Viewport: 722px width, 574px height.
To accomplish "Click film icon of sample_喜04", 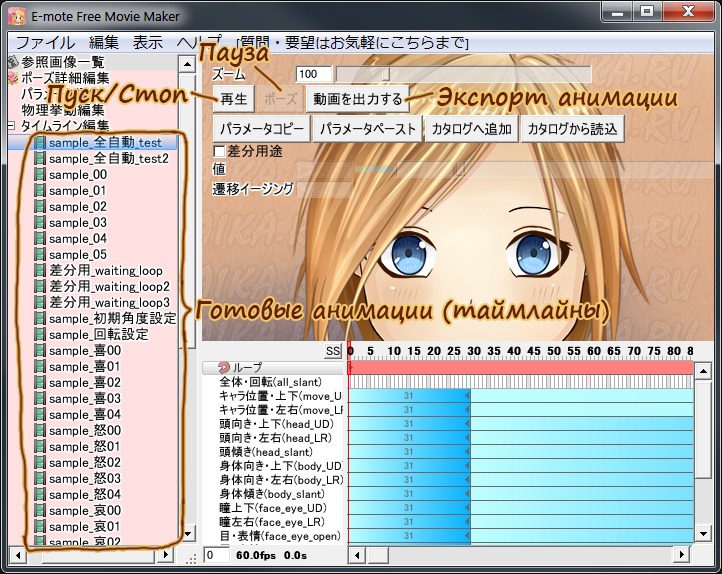I will tap(40, 415).
